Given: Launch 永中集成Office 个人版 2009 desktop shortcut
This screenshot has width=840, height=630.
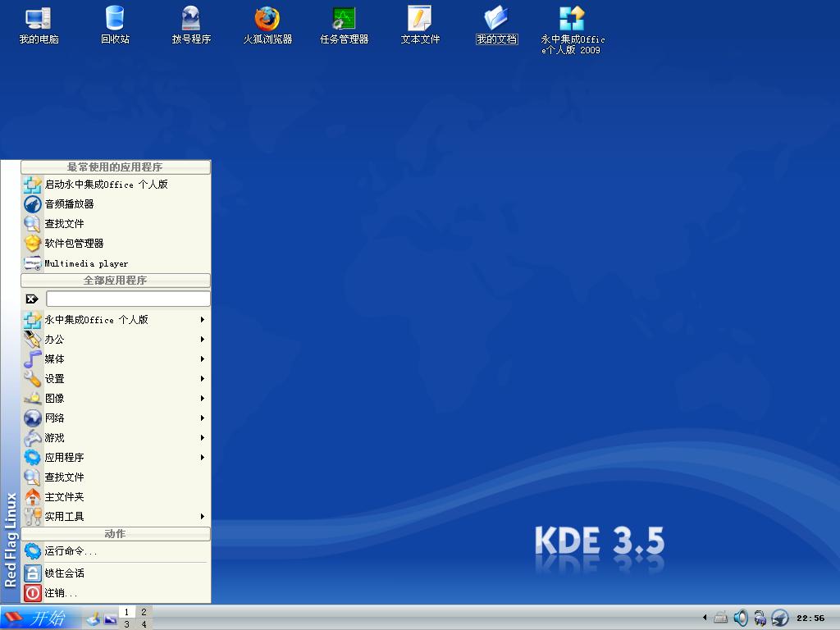Looking at the screenshot, I should 572,30.
